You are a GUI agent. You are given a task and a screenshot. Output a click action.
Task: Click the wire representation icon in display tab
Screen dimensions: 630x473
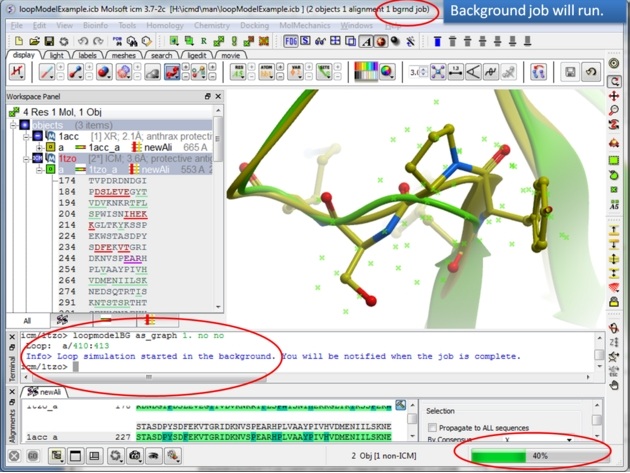pos(47,73)
